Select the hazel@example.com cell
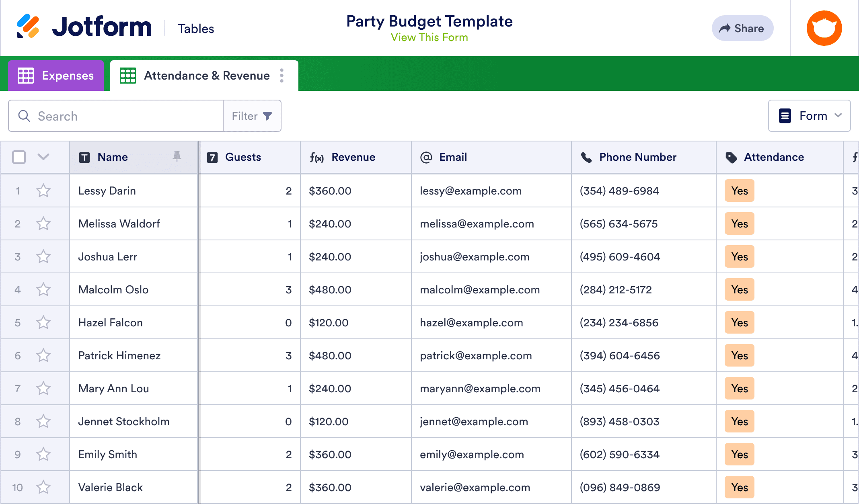Viewport: 859px width, 504px height. tap(491, 322)
